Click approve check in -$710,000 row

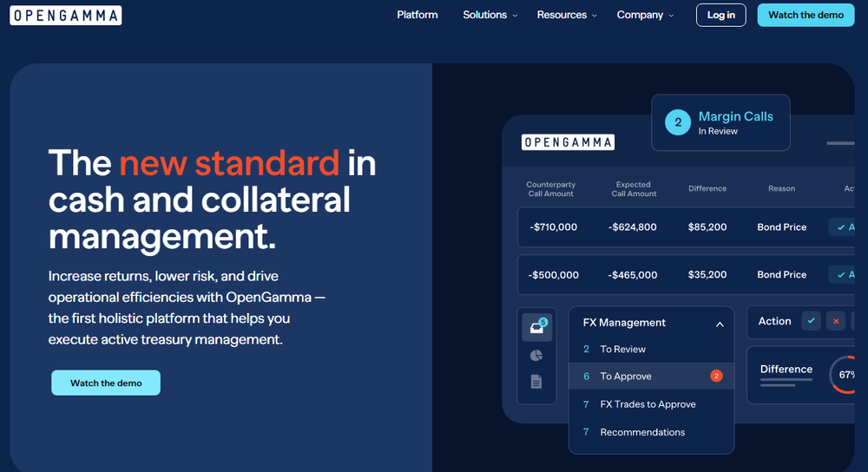pos(842,226)
